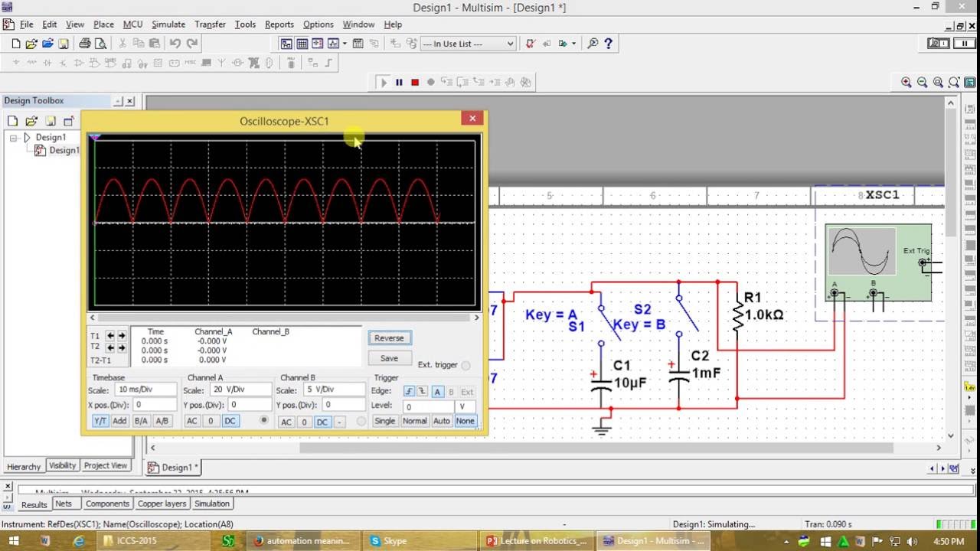The image size is (980, 551).
Task: Collapse the Design1 tree node
Action: point(13,138)
